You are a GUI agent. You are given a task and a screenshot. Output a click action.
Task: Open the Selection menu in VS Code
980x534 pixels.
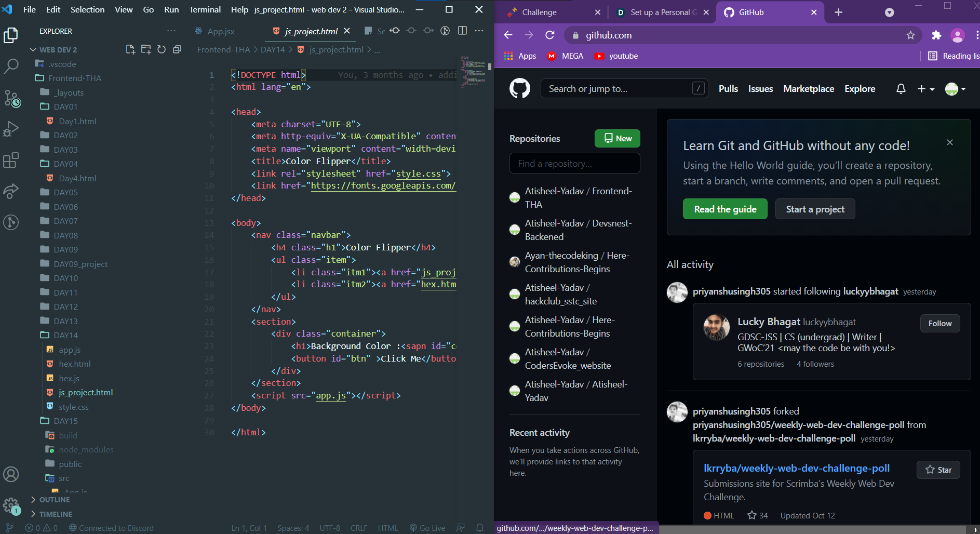[x=87, y=9]
